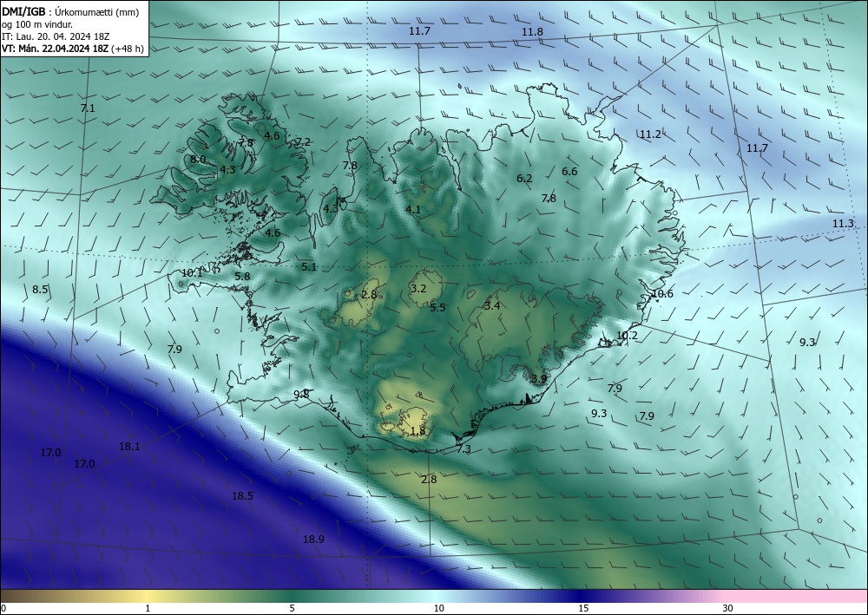The width and height of the screenshot is (868, 615).
Task: Click the 7.3 value on the south coast
Action: [464, 449]
